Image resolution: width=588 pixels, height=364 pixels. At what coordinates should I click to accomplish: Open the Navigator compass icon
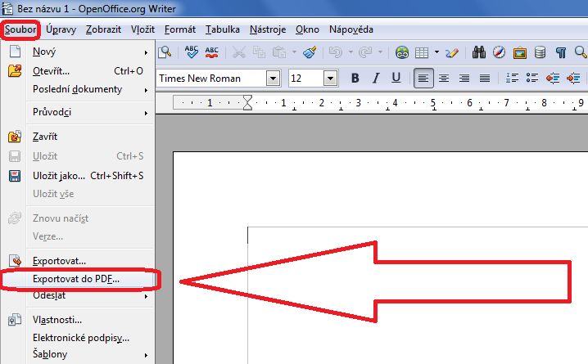(499, 52)
